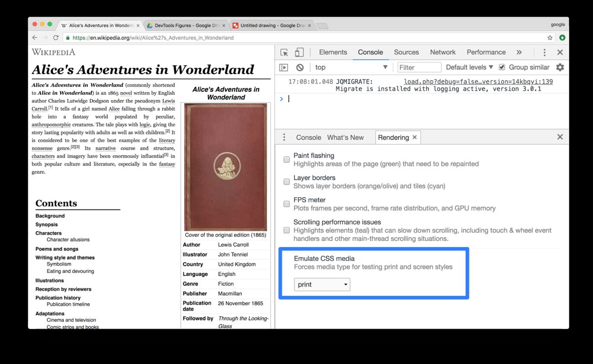593x364 pixels.
Task: Open the DevTools three-dot customize menu
Action: [544, 52]
